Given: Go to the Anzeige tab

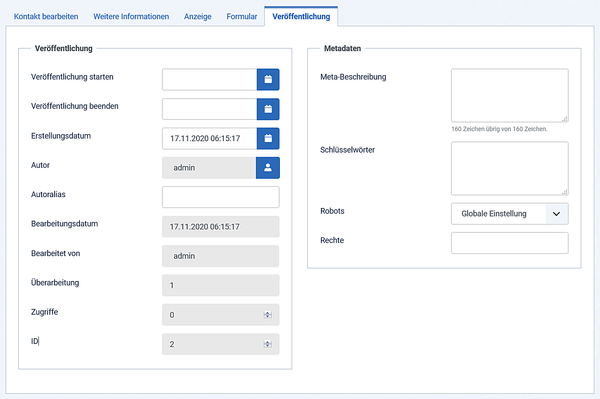Looking at the screenshot, I should 197,16.
